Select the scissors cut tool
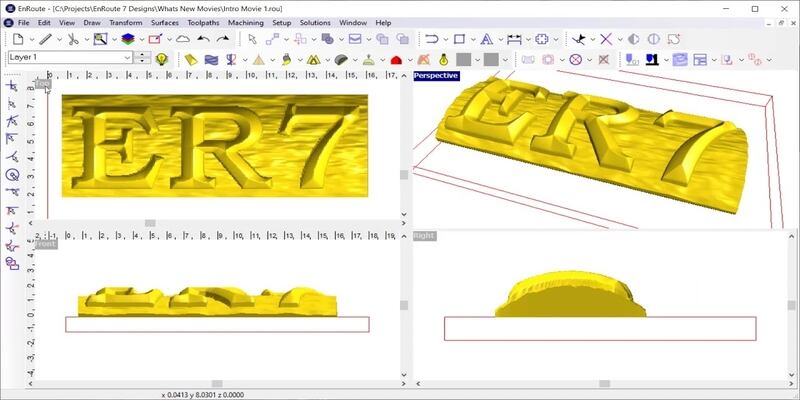This screenshot has width=800, height=400. (x=73, y=39)
